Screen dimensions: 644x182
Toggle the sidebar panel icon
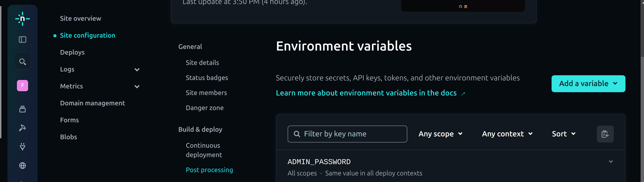click(x=23, y=40)
